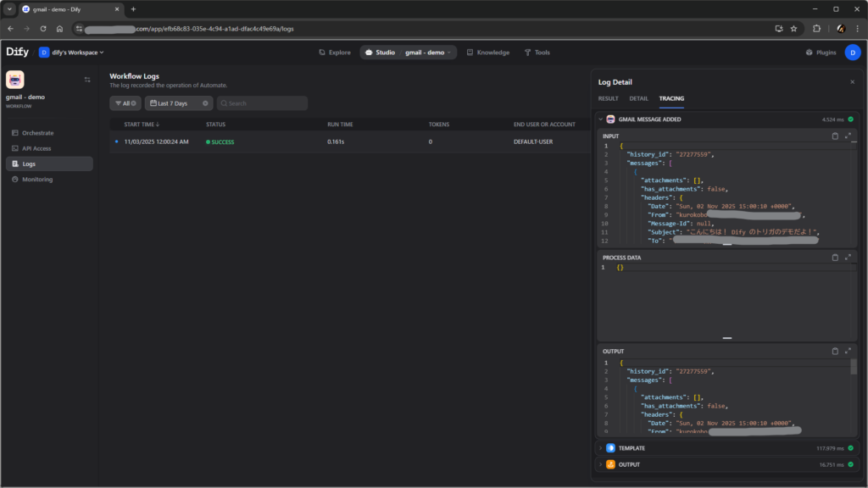This screenshot has width=868, height=488.
Task: Collapse the Gmail Message Added node
Action: [600, 119]
